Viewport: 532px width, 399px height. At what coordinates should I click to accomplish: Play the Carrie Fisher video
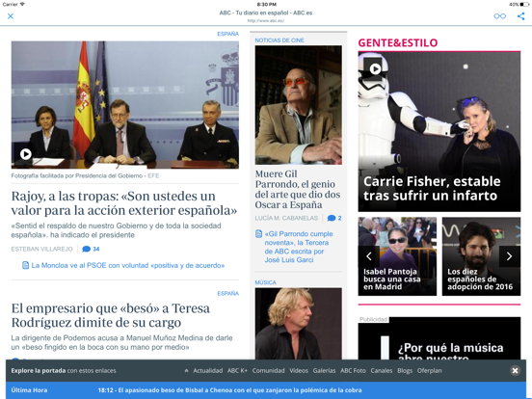coord(375,69)
